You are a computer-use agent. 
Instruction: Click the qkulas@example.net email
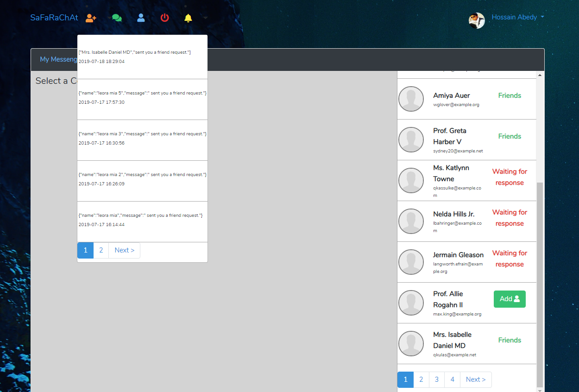coord(455,355)
